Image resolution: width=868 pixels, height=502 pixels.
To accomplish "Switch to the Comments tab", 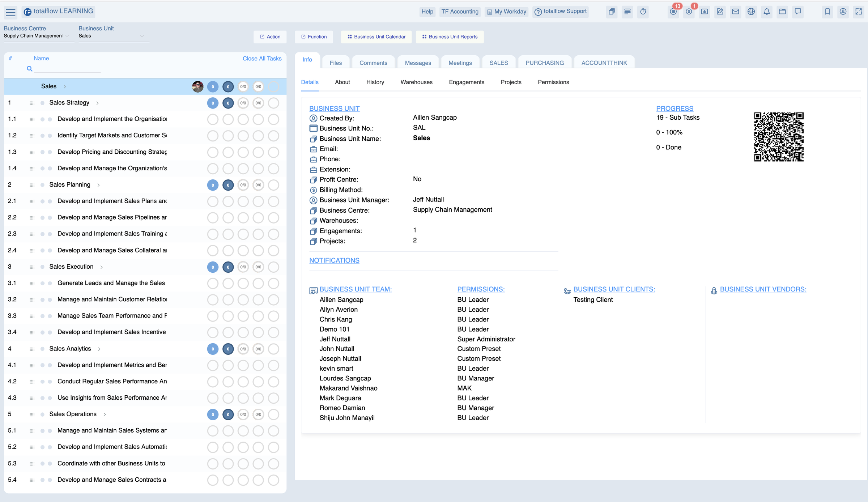I will tap(373, 63).
